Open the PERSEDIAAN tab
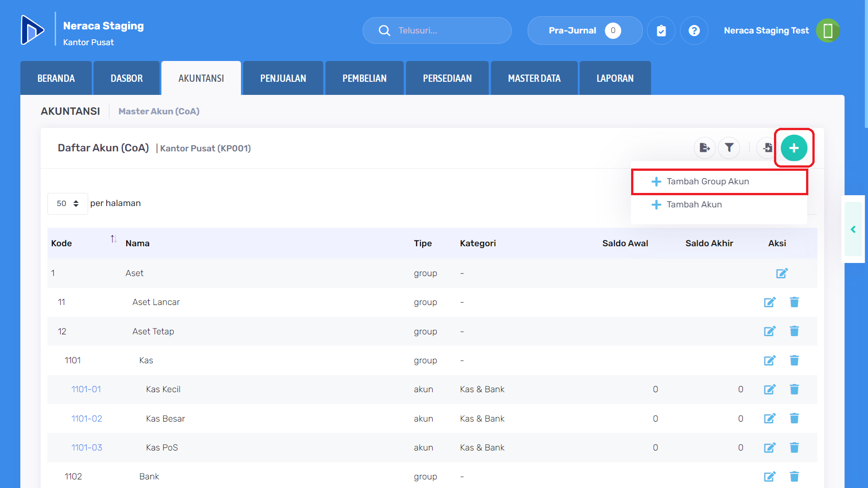Image resolution: width=868 pixels, height=488 pixels. (447, 78)
